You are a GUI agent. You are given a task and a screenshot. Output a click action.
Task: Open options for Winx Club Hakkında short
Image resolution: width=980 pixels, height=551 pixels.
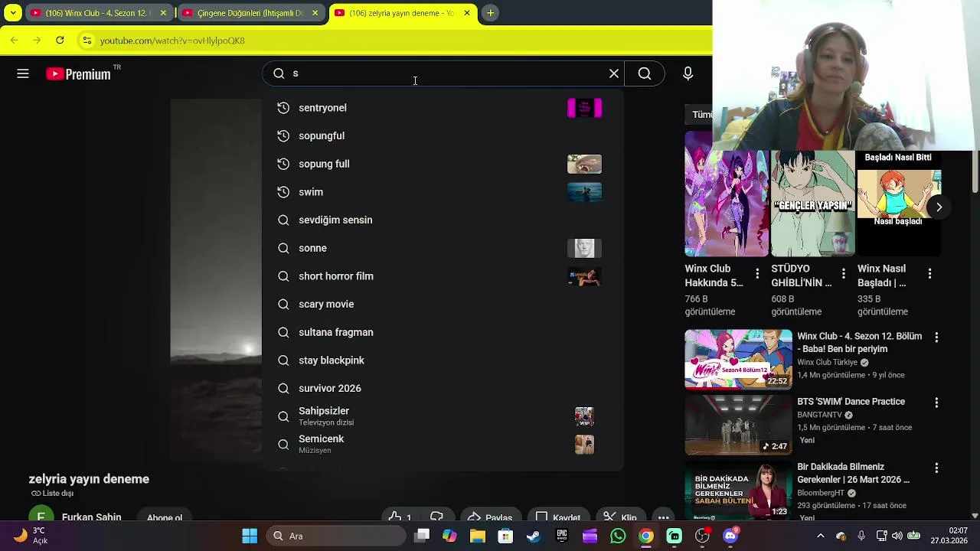757,273
